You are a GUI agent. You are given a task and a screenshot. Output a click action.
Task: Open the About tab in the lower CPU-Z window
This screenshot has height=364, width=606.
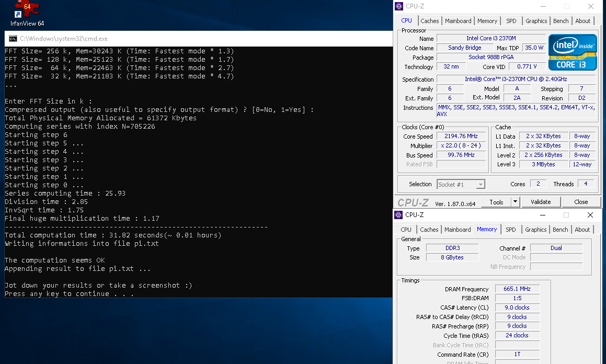[x=582, y=230]
